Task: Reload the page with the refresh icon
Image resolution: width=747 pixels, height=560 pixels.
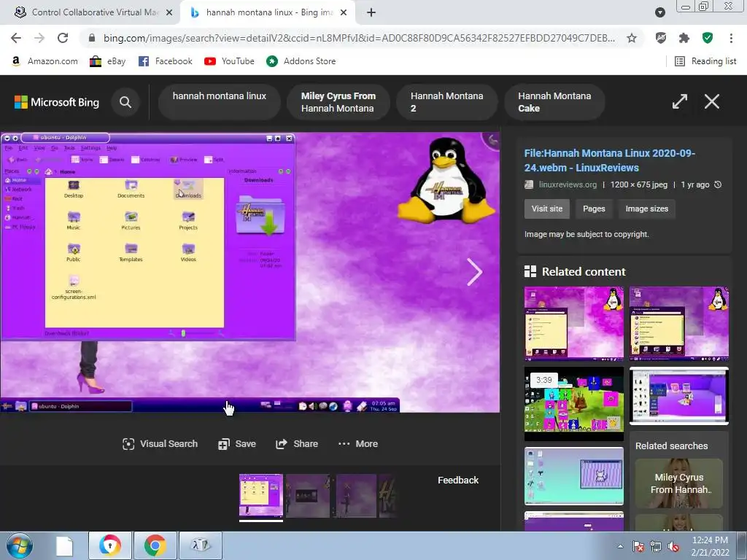Action: pos(63,38)
